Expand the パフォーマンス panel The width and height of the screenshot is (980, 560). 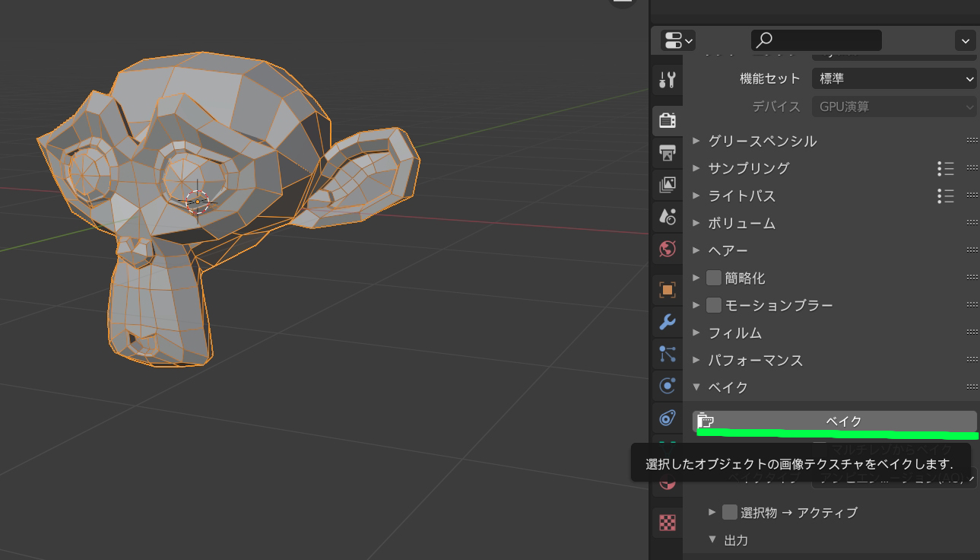click(x=696, y=360)
